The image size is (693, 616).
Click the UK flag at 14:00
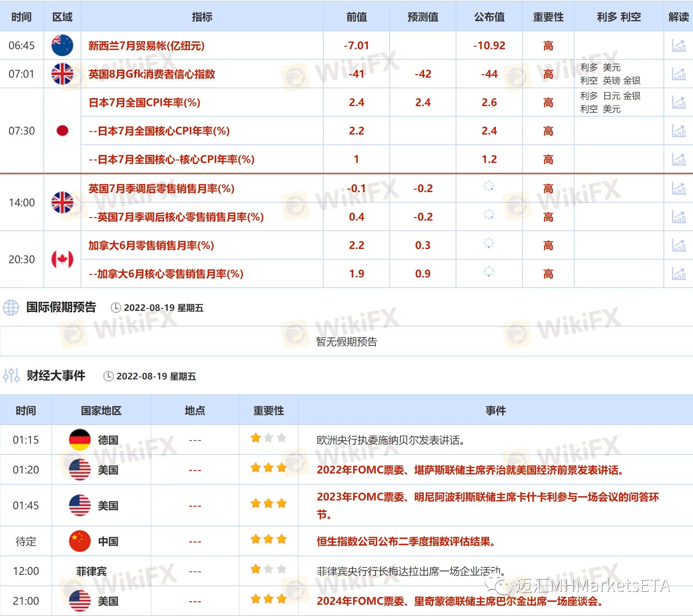(x=62, y=202)
